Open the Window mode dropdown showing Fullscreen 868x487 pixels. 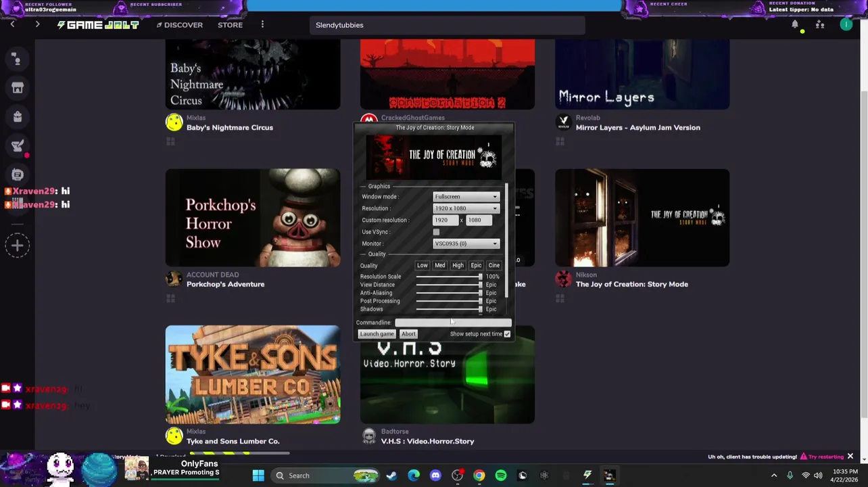tap(466, 197)
